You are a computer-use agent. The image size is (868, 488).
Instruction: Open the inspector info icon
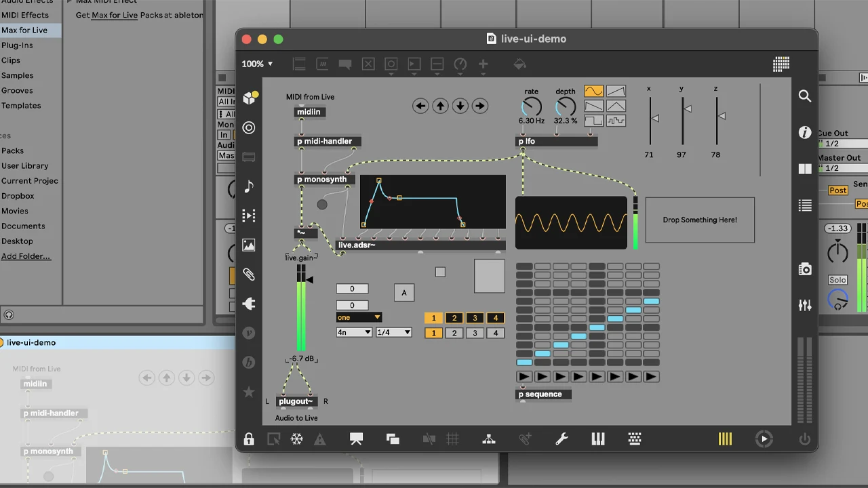[x=805, y=133]
